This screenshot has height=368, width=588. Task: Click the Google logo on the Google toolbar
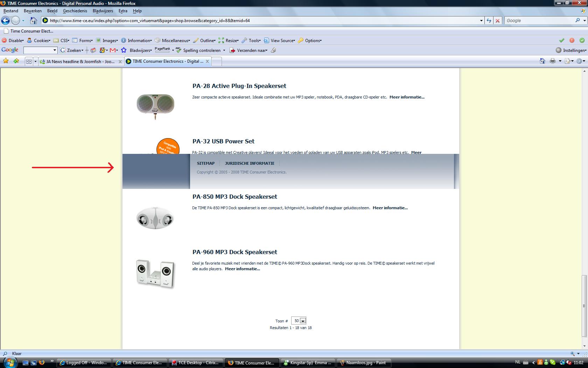[x=10, y=50]
